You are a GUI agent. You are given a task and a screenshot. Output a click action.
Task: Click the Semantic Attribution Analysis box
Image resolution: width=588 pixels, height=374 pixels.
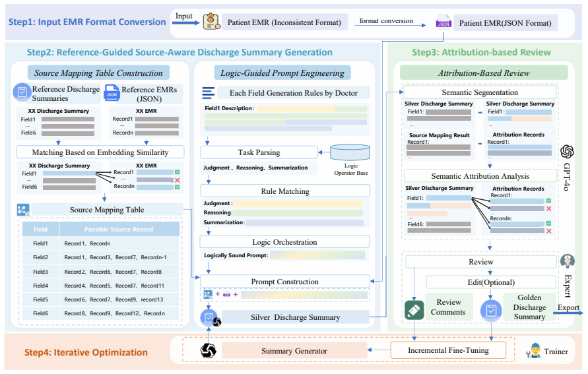click(x=480, y=175)
